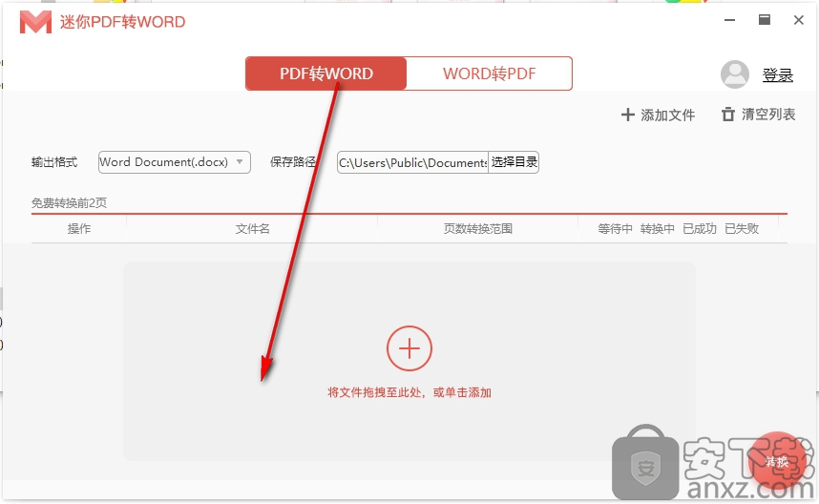Click the save path input field
Viewport: 819px width, 504px height.
coord(412,162)
